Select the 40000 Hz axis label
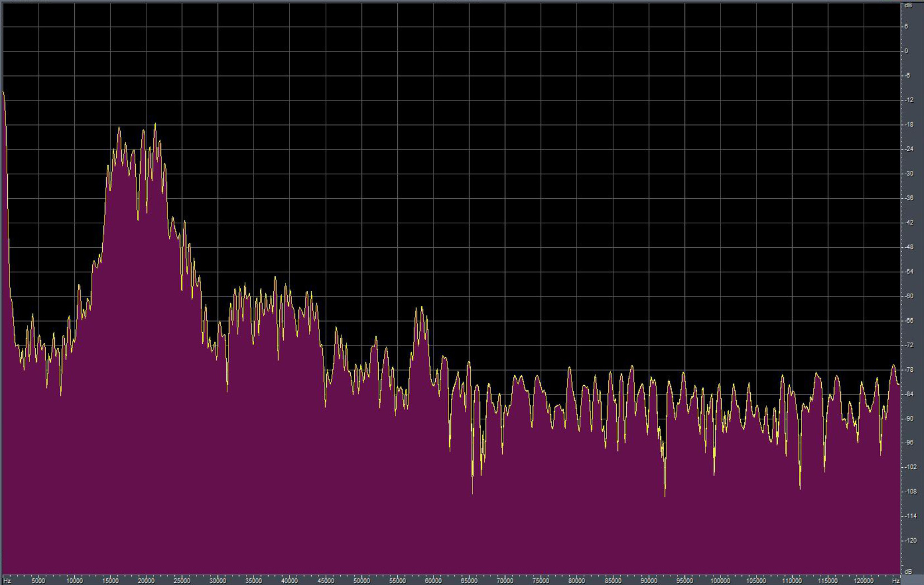 (289, 581)
